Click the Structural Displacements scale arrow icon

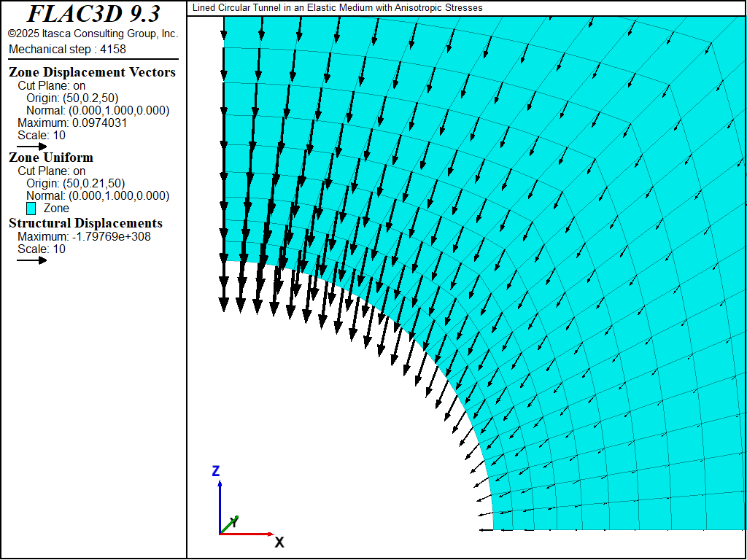[32, 260]
